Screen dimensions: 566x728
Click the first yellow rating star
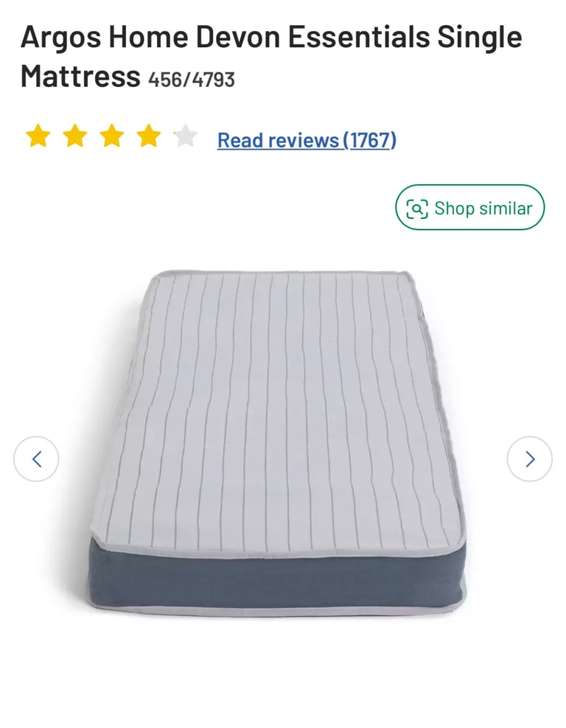click(38, 136)
